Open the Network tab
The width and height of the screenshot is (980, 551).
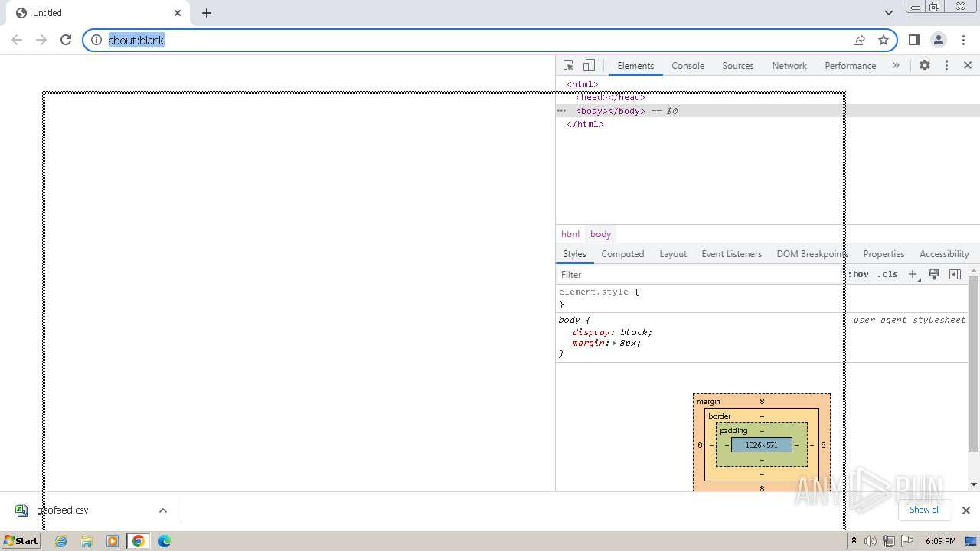[789, 66]
